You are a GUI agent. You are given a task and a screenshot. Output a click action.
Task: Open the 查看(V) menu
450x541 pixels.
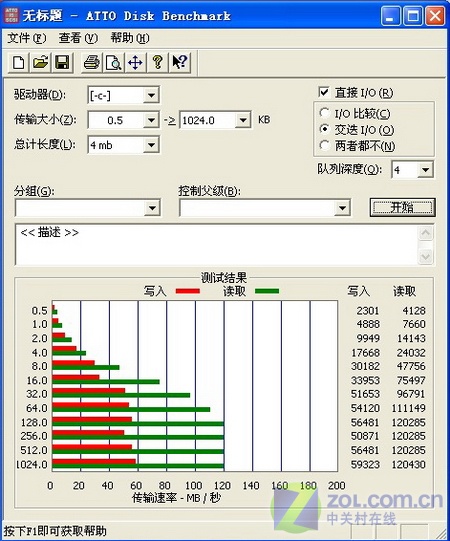point(78,38)
